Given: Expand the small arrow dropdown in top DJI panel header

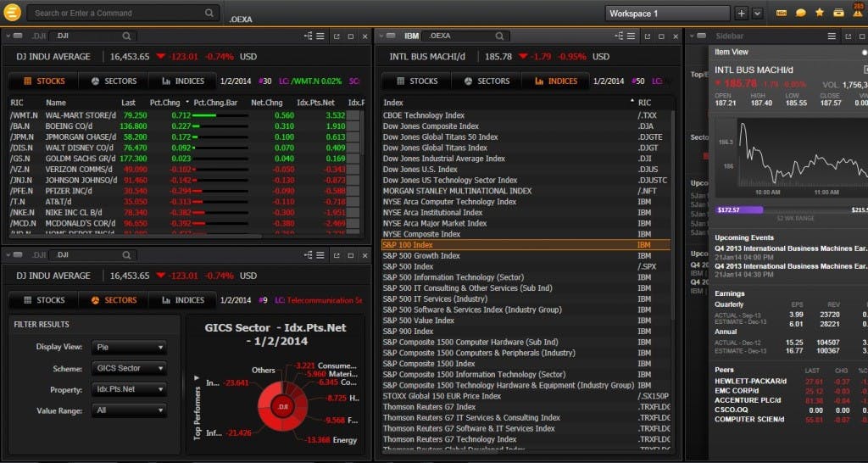Looking at the screenshot, I should [8, 36].
